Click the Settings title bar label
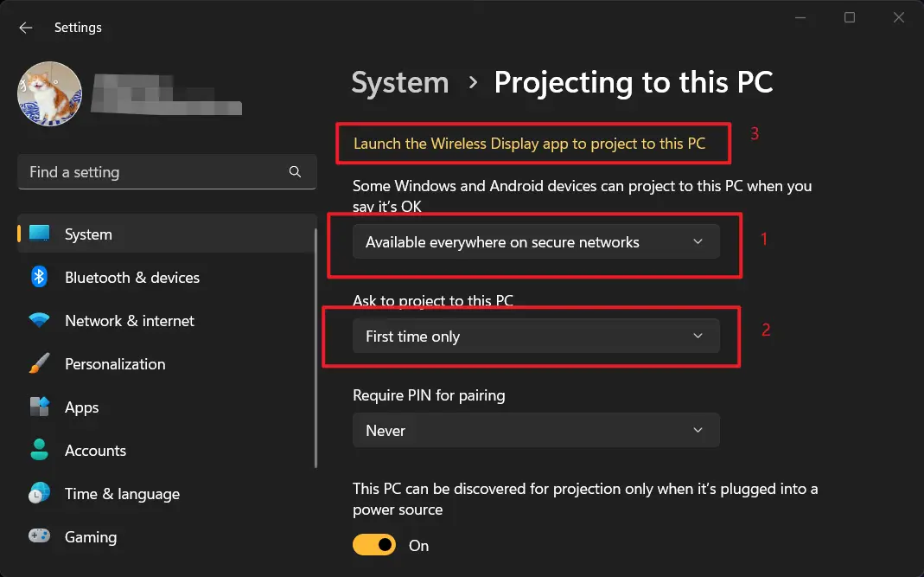 [78, 27]
